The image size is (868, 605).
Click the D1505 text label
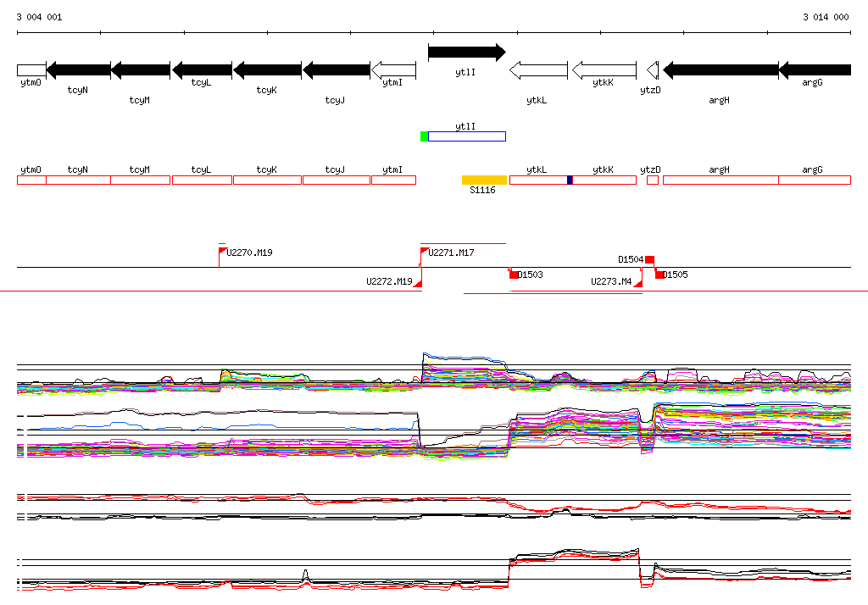[676, 275]
